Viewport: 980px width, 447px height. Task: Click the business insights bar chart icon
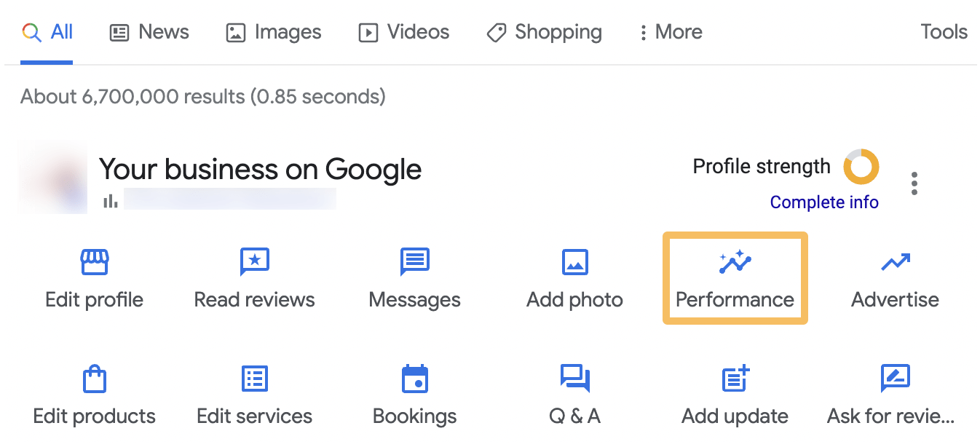(x=110, y=200)
